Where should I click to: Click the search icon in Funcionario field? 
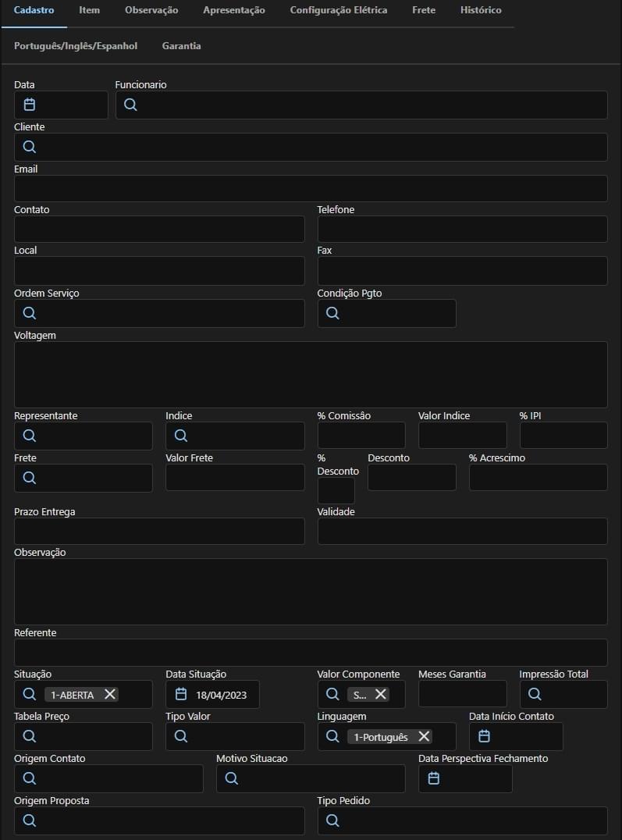coord(130,105)
